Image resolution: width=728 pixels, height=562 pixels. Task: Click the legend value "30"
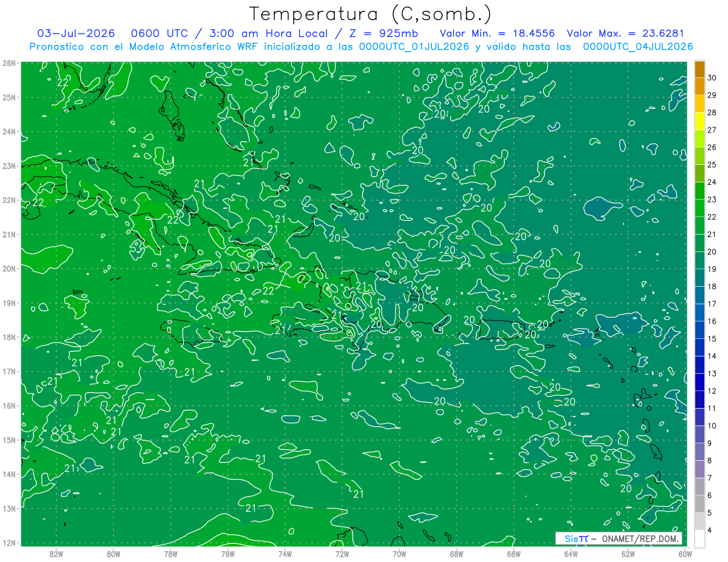(x=712, y=78)
